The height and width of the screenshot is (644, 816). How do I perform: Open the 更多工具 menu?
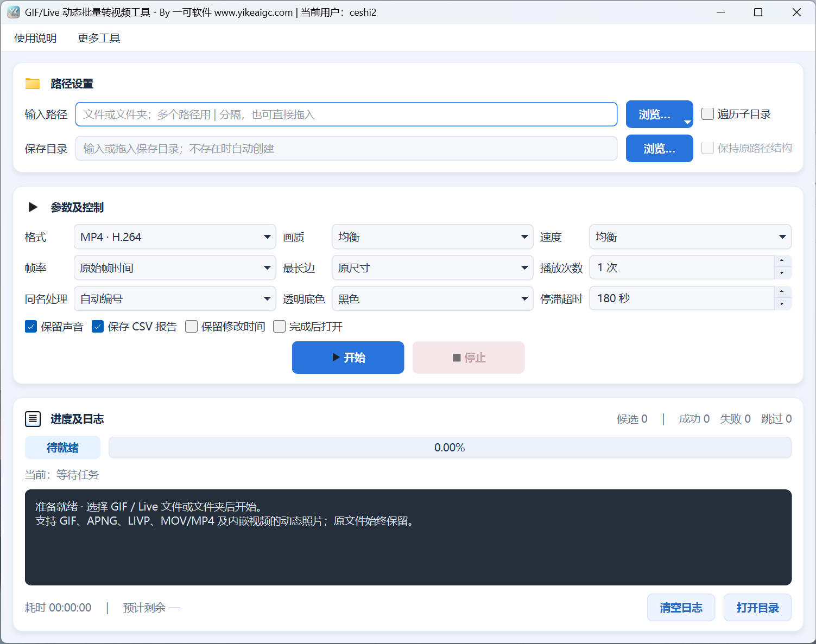pos(99,38)
